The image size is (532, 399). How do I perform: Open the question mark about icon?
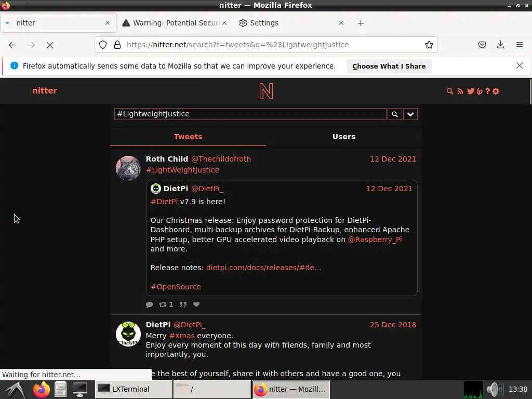click(487, 91)
